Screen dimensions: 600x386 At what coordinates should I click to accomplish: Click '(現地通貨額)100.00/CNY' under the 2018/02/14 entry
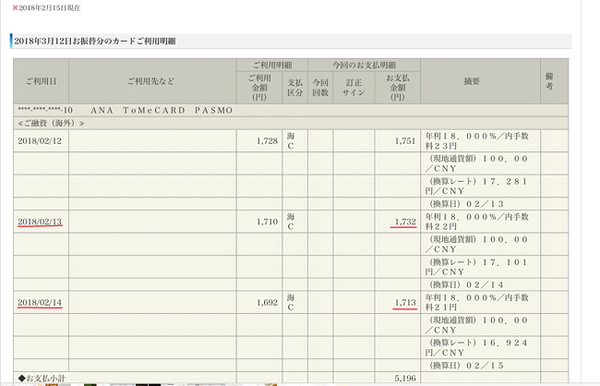tap(476, 325)
